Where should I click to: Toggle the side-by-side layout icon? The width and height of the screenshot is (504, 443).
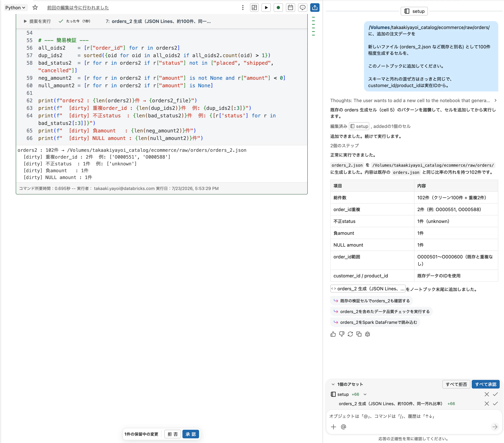(254, 8)
